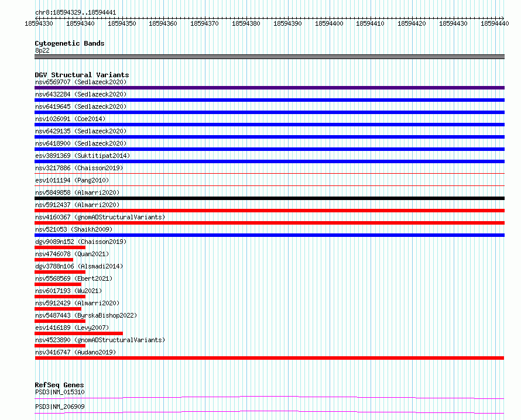The image size is (521, 420).
Task: Open variant nsv6432284 (Sedlazeck2020) label
Action: pyautogui.click(x=81, y=94)
